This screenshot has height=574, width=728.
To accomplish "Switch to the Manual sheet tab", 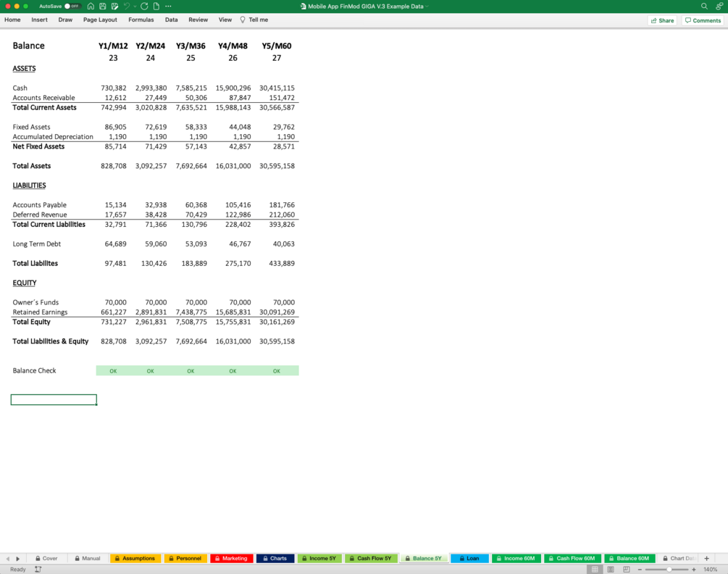I will click(88, 558).
